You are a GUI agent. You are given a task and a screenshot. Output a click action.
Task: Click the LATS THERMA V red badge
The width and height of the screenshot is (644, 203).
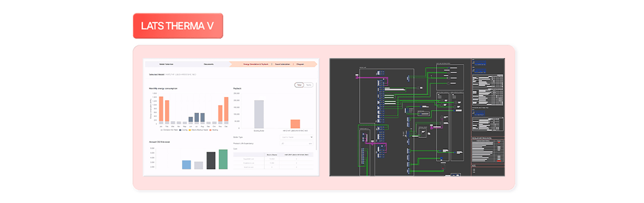178,26
